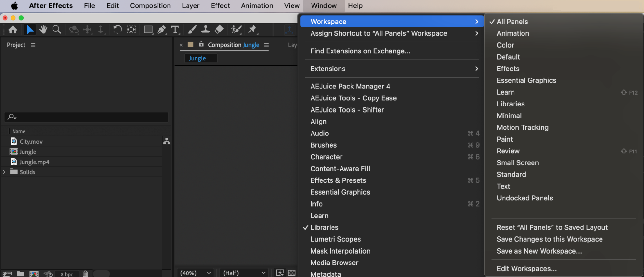Select the Zoom magnifier tool
The height and width of the screenshot is (277, 644).
tap(57, 30)
